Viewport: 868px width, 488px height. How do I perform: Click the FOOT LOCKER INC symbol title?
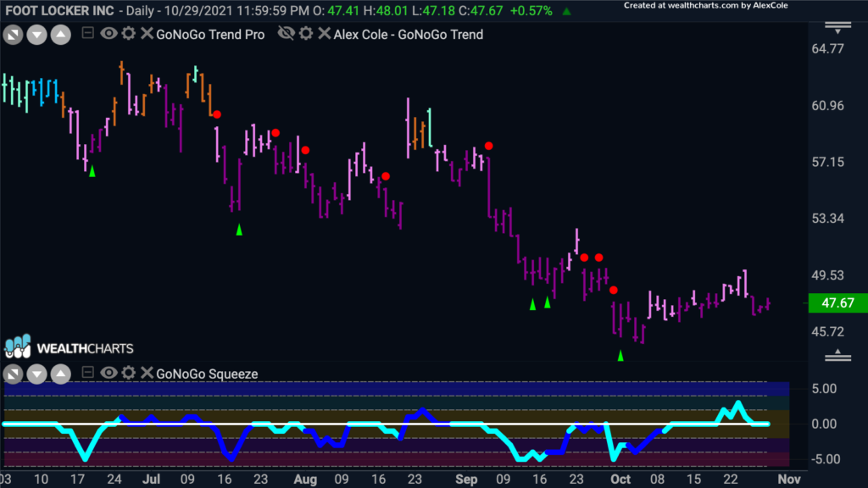pos(60,10)
